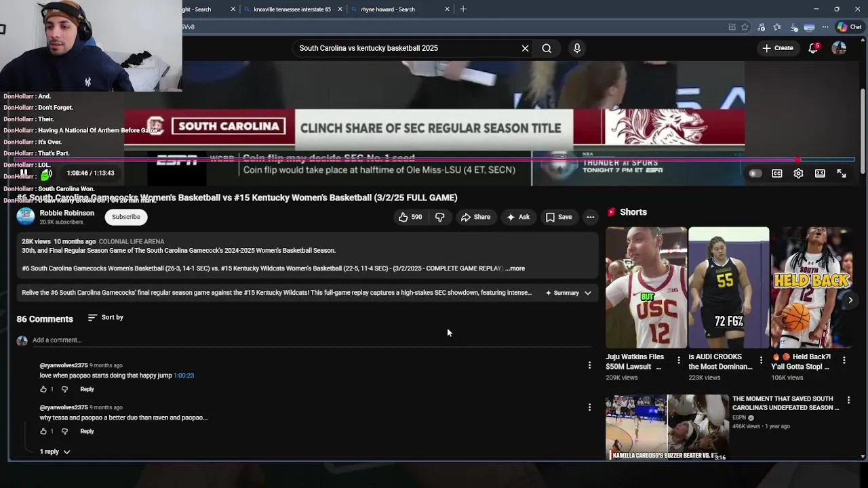The width and height of the screenshot is (868, 488).
Task: Open Kamilla Cardoso buzzer beater video
Action: point(667,427)
